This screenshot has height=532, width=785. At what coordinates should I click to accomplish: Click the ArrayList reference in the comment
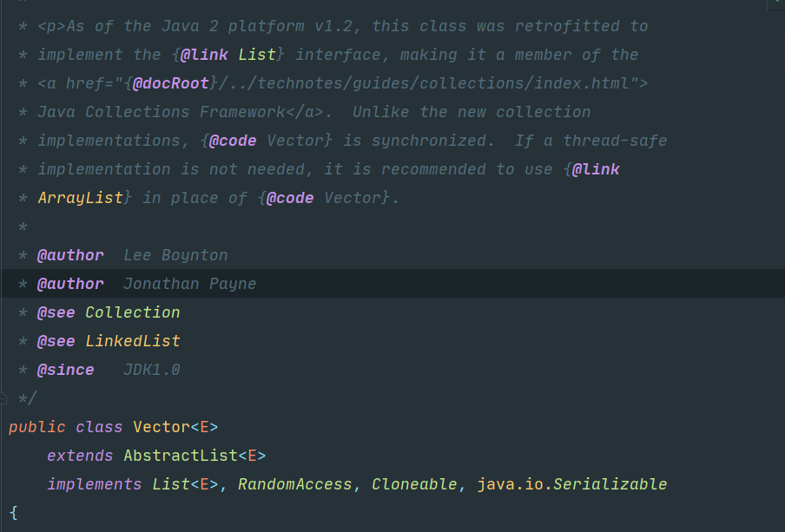[x=81, y=198]
